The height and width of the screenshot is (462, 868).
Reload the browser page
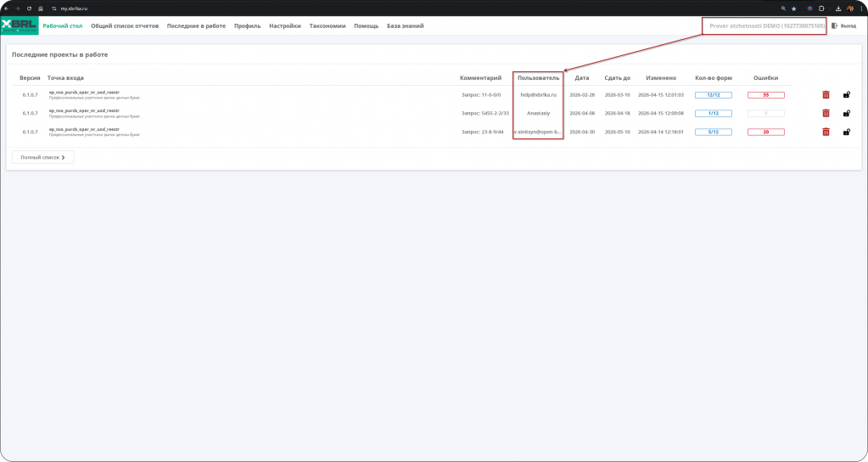(30, 8)
